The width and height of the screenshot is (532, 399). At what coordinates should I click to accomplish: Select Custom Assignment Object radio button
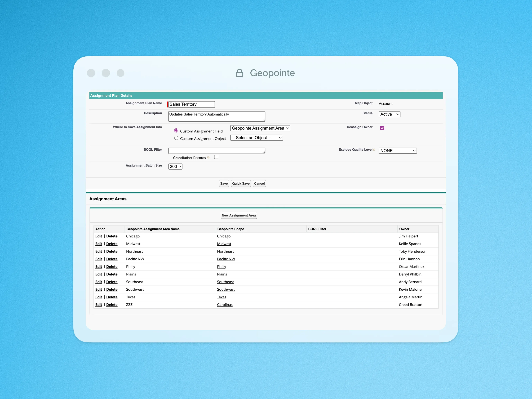pos(176,138)
